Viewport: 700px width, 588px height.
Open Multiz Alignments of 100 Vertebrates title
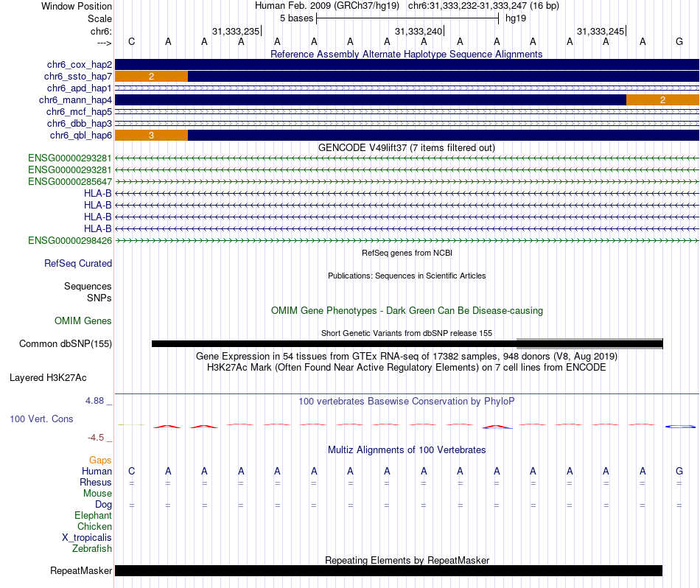(407, 449)
